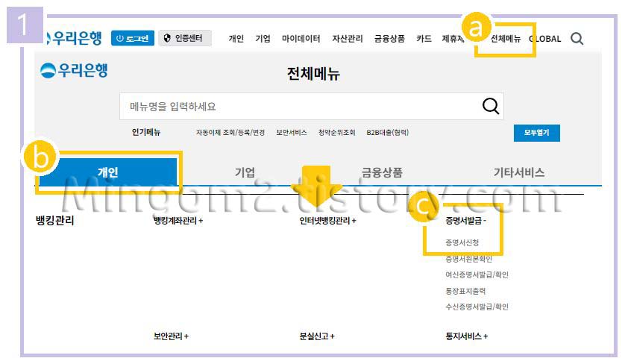Click the 로그인 button
625x364 pixels.
point(133,38)
